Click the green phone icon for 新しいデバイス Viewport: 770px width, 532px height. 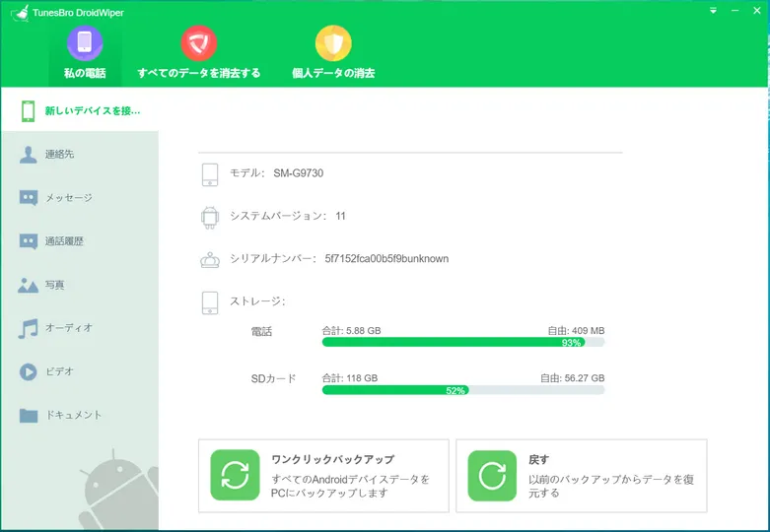click(x=28, y=111)
